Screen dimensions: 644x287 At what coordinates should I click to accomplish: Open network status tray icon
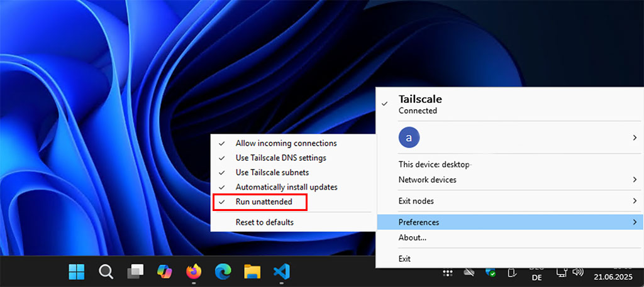[562, 272]
